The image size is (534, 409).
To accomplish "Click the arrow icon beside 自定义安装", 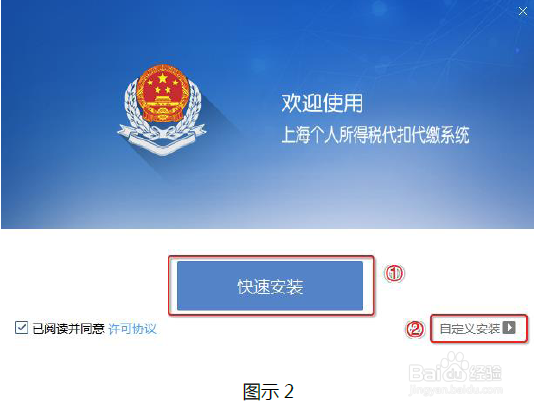I will (x=509, y=328).
